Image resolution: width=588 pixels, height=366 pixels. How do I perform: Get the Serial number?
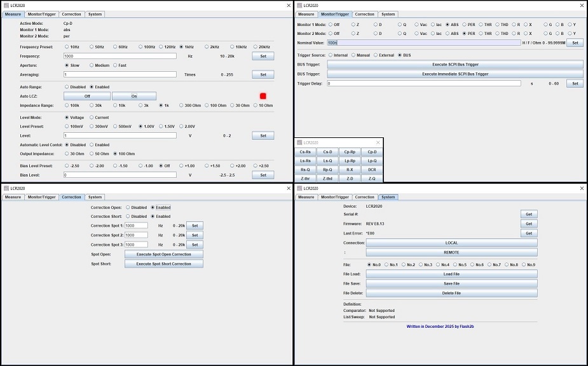(529, 214)
